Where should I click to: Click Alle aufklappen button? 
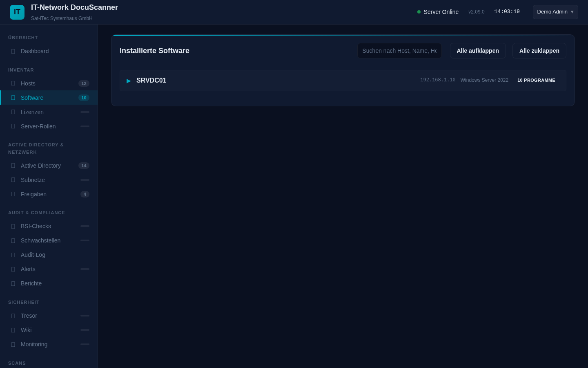point(478,51)
